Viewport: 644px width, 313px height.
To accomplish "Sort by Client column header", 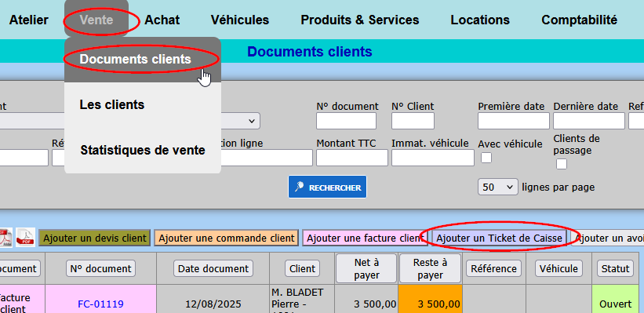I will tap(302, 268).
